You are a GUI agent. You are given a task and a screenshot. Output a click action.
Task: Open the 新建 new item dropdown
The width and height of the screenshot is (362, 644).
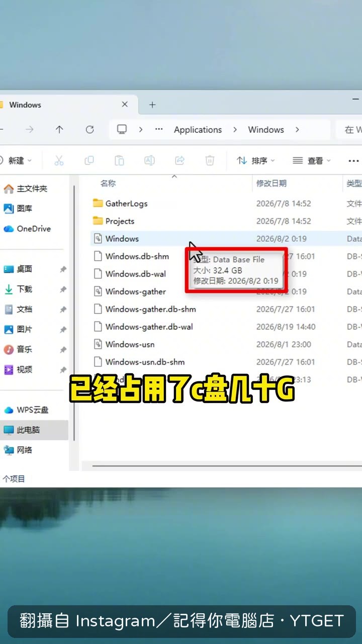point(17,160)
